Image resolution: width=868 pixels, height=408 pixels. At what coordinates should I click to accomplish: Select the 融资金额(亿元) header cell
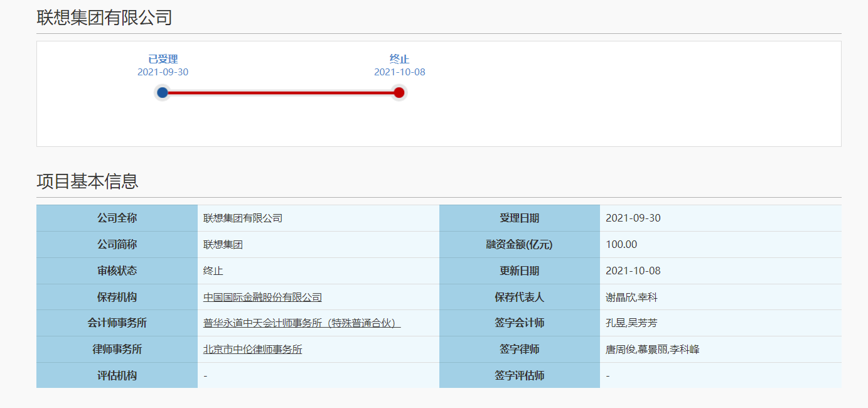[x=519, y=245]
